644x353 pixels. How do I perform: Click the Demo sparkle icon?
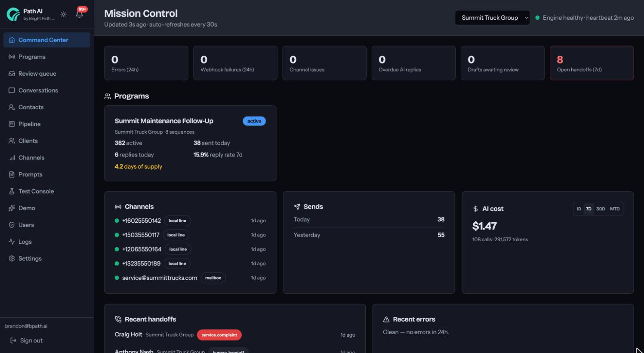12,208
